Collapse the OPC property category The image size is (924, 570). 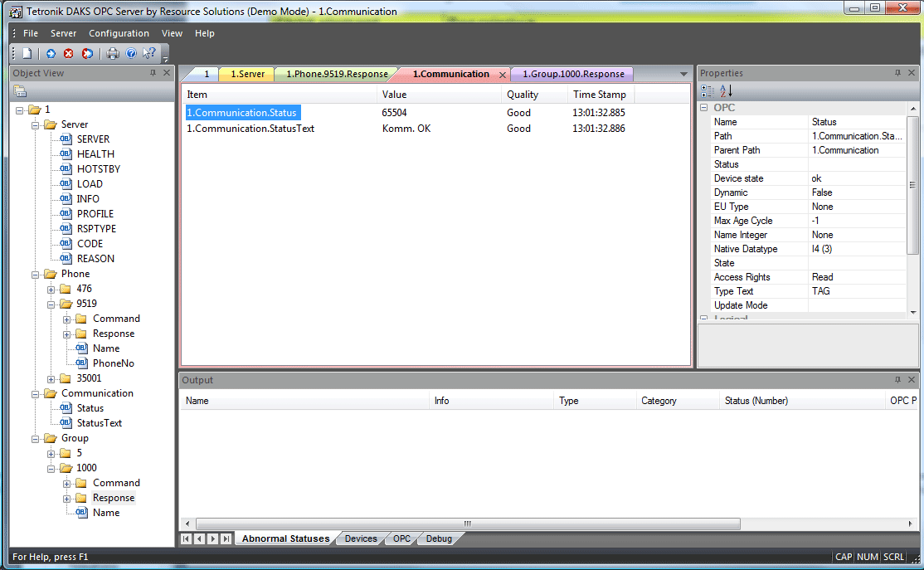(704, 108)
